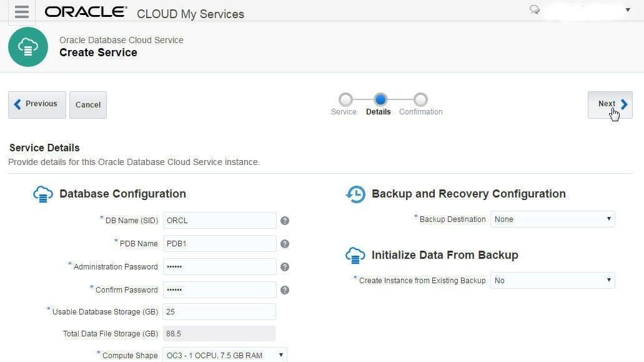Click the Oracle Database Cloud Service icon
The width and height of the screenshot is (644, 362).
tap(28, 47)
